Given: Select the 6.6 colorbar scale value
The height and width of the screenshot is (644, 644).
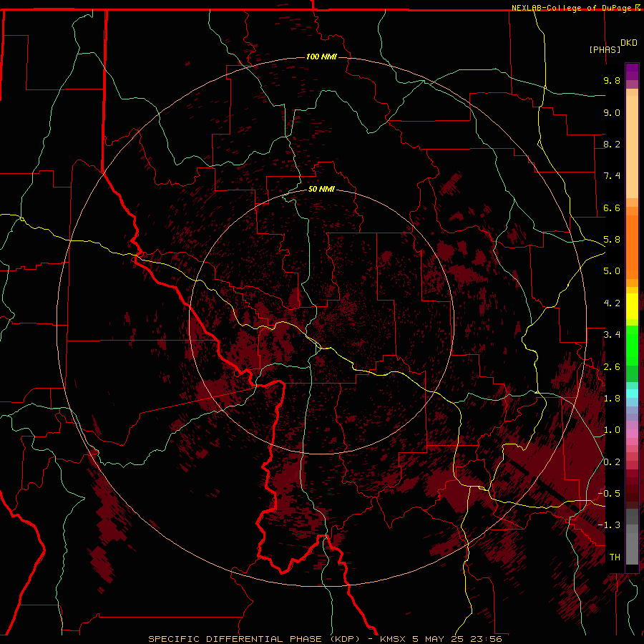Looking at the screenshot, I should tap(612, 208).
